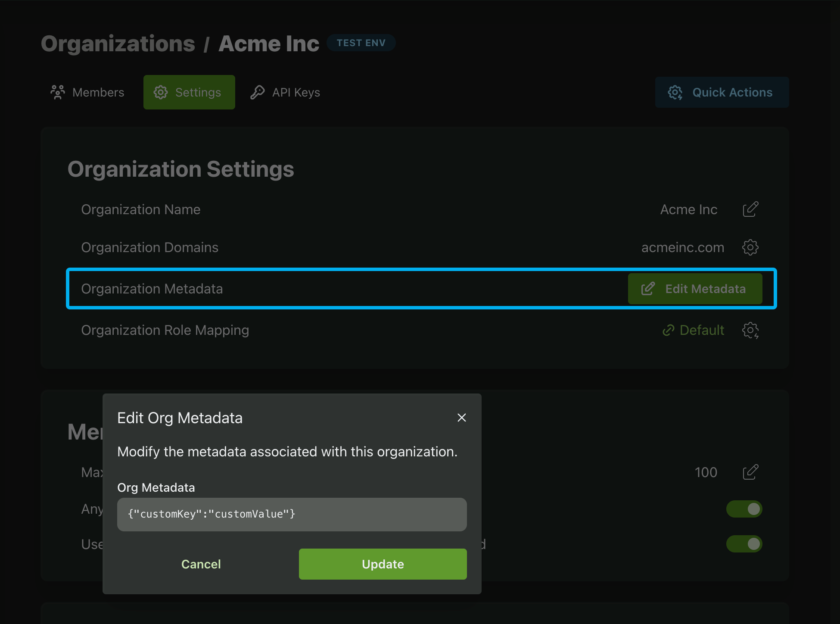Click the TEST ENV badge
This screenshot has height=624, width=840.
click(x=361, y=43)
